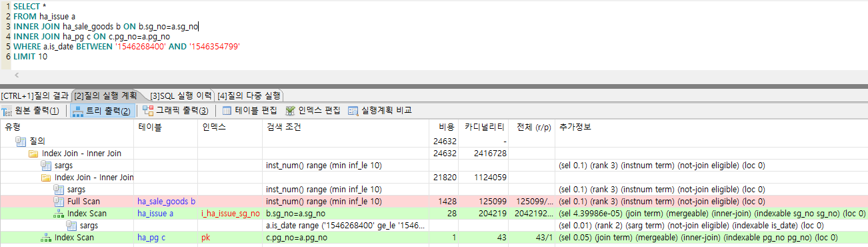The width and height of the screenshot is (868, 247).
Task: Click the 추가정보 column header
Action: point(711,127)
